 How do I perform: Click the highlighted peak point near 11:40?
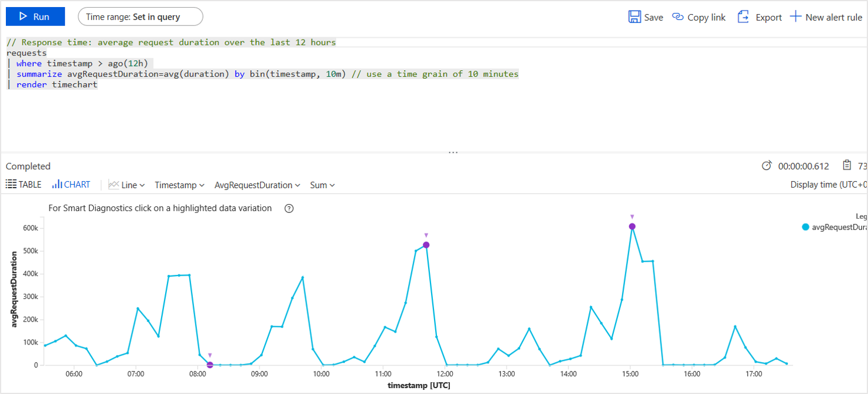[x=426, y=245]
